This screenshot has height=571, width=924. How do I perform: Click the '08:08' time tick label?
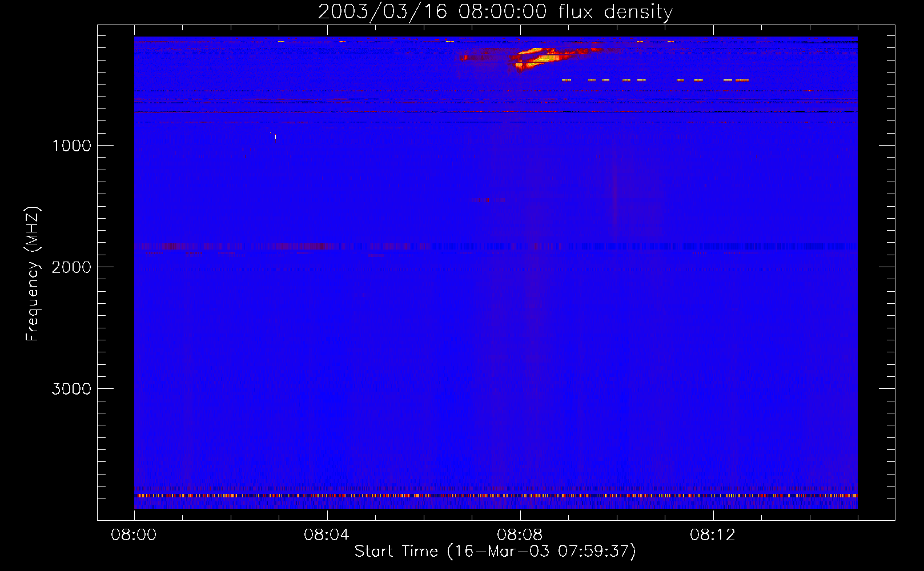tap(520, 534)
